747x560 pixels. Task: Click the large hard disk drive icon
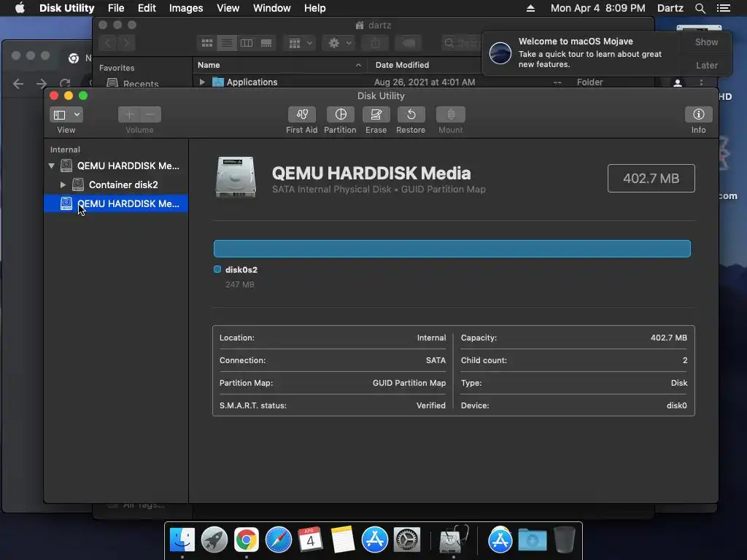(x=236, y=177)
